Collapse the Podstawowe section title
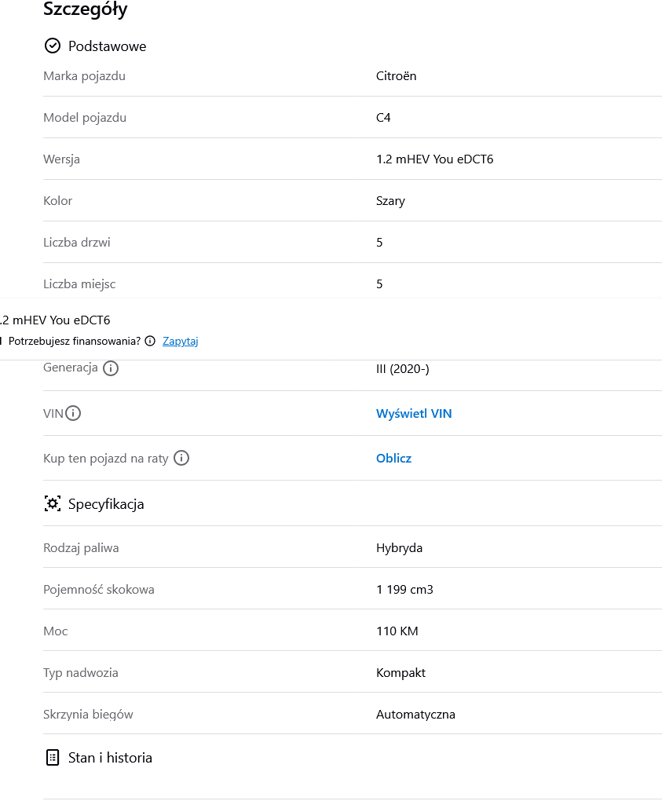The height and width of the screenshot is (812, 662). coord(107,46)
